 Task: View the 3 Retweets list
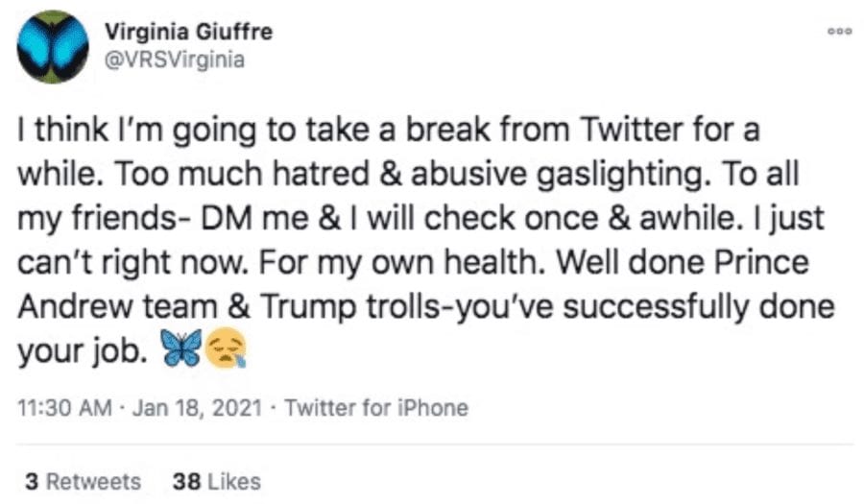83,481
